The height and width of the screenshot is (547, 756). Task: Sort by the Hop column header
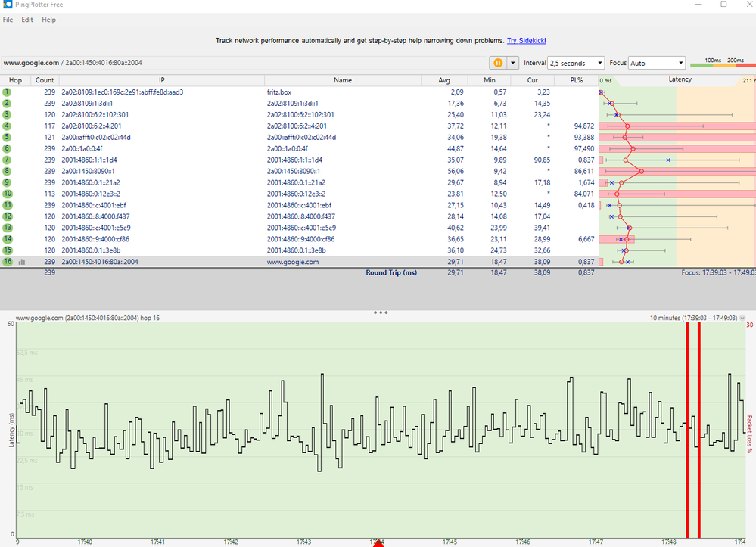pyautogui.click(x=15, y=80)
